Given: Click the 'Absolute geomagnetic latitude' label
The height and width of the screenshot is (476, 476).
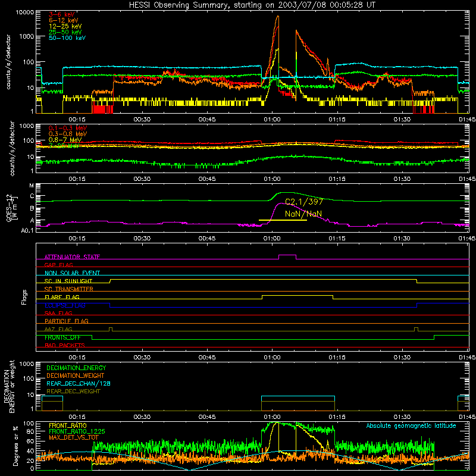Looking at the screenshot, I should (411, 426).
